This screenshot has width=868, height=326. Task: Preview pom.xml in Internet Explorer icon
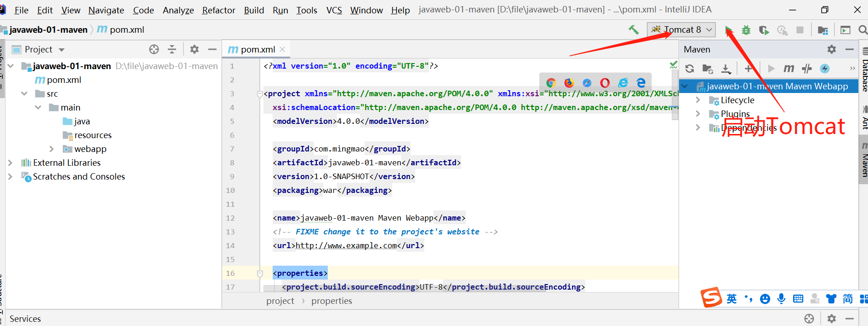[623, 83]
